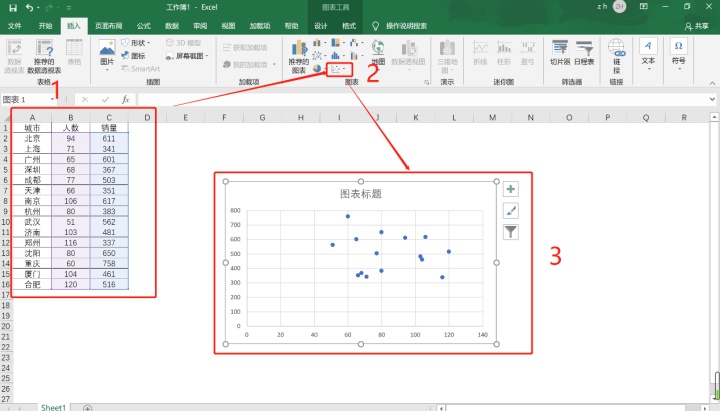Open the 屏幕截图 screenshot dropdown
Viewport: 720px width, 411px height.
(x=187, y=56)
